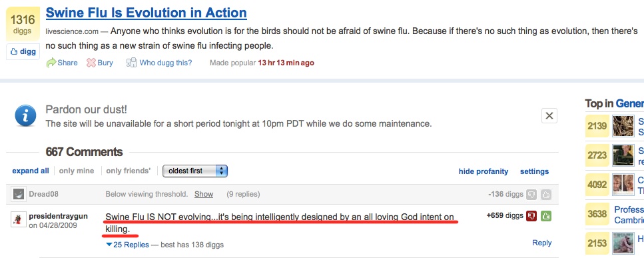Screen dimensions: 644x258
Task: Show the hidden Dread08 comment
Action: pyautogui.click(x=204, y=194)
